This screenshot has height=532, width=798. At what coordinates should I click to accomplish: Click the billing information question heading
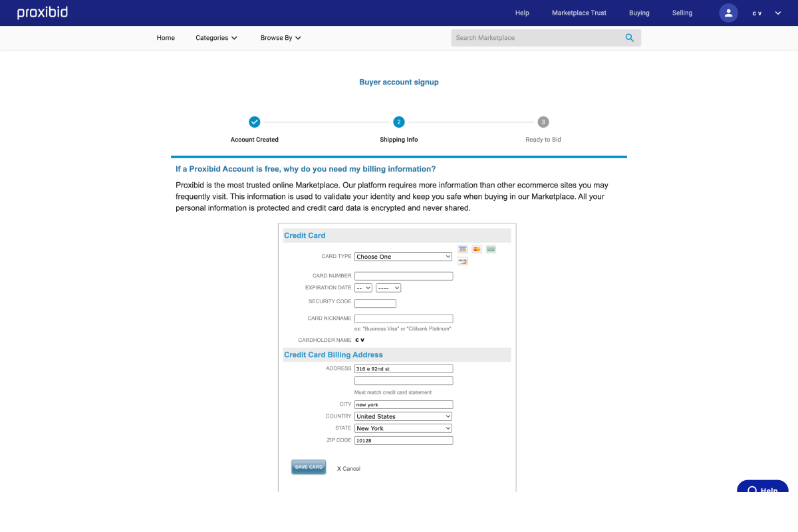click(x=306, y=169)
